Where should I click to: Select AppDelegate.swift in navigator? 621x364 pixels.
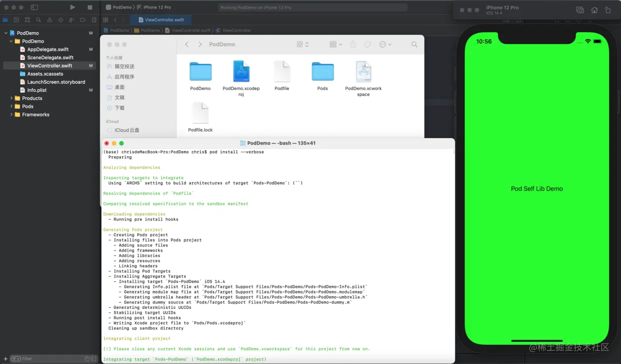48,50
